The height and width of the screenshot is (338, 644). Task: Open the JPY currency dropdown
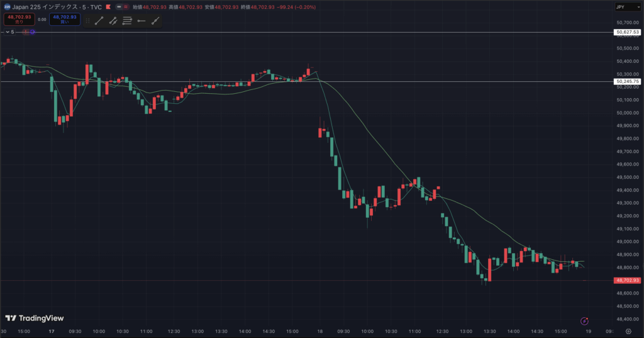[627, 7]
